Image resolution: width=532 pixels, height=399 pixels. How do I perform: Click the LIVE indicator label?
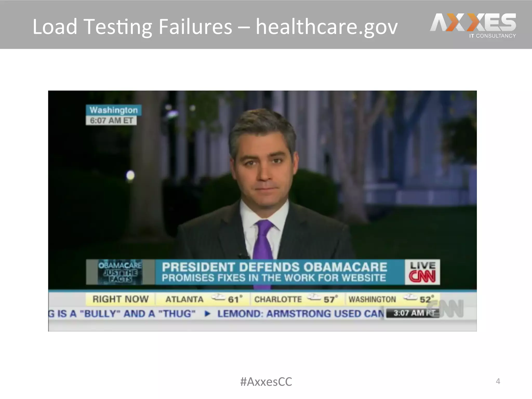[423, 265]
